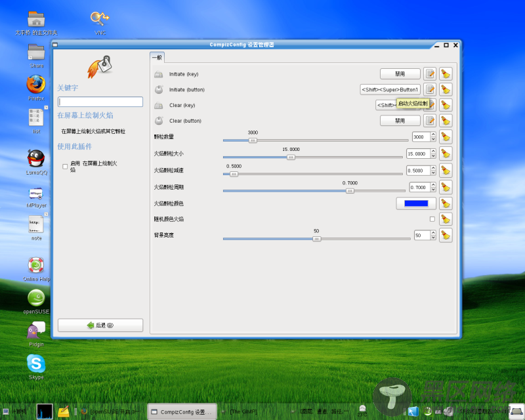Click the 火焰颗粒大小 value field showing 15.0000
The height and width of the screenshot is (420, 525).
click(x=418, y=154)
